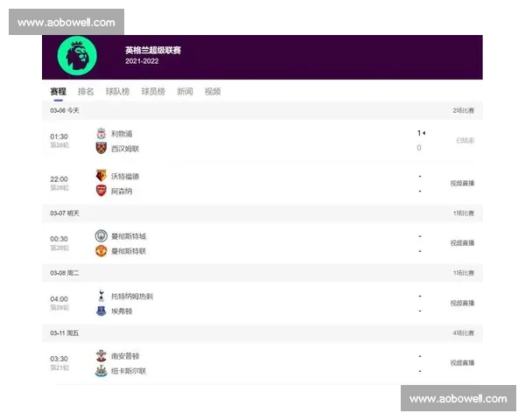This screenshot has width=525, height=420.
Task: Go to the 视频 tab
Action: (x=213, y=91)
